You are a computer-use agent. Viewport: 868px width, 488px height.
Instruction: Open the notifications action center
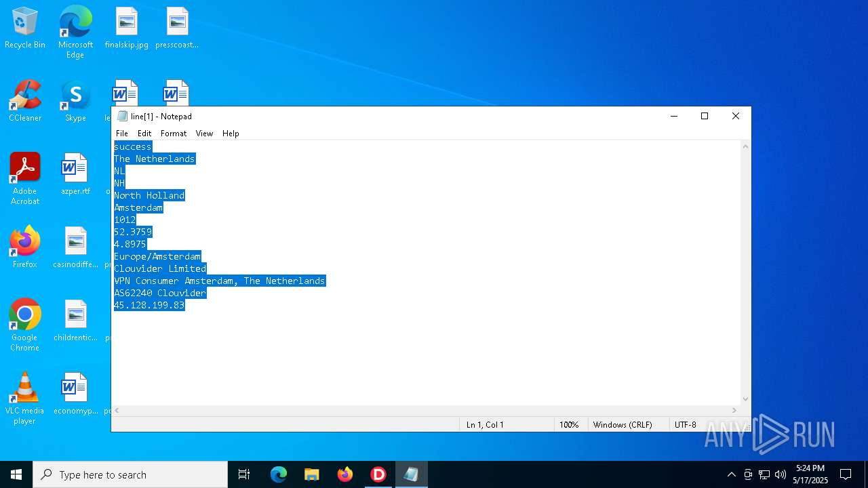[846, 474]
